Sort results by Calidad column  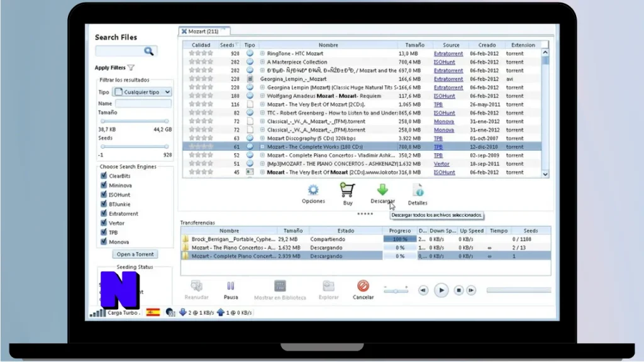(x=201, y=45)
